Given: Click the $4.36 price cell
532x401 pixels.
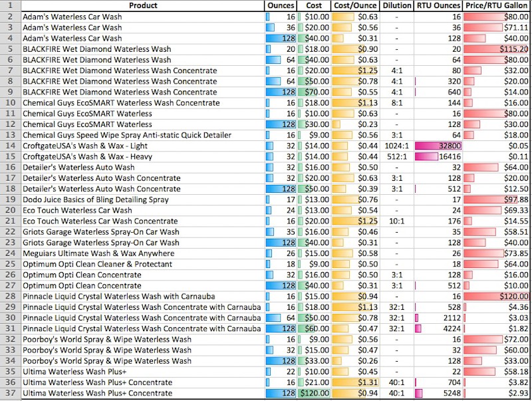Looking at the screenshot, I should (x=496, y=307).
